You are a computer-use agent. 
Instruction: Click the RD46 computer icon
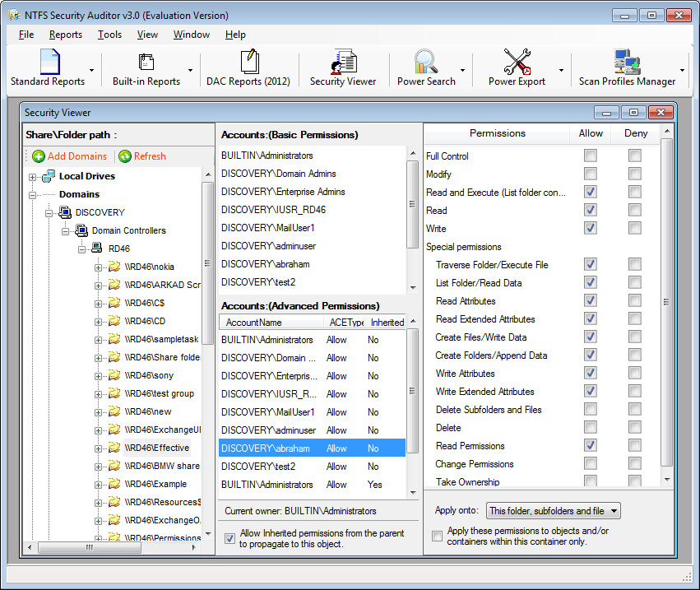[x=97, y=249]
